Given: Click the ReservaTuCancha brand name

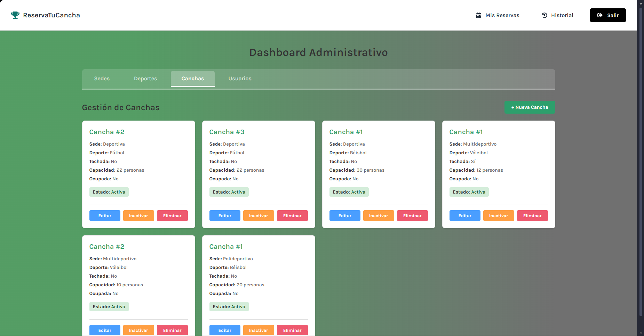Looking at the screenshot, I should point(51,15).
